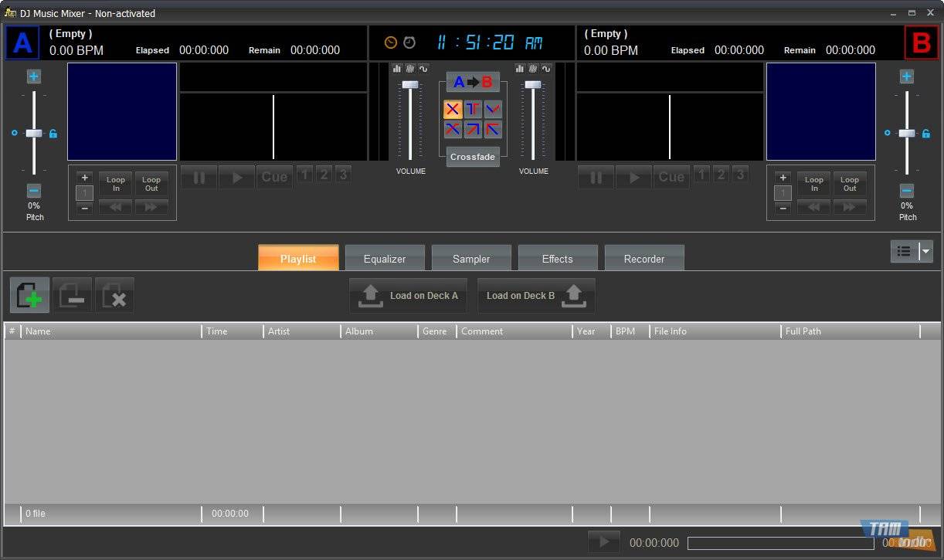
Task: Switch to the Equalizer tab
Action: pyautogui.click(x=385, y=259)
